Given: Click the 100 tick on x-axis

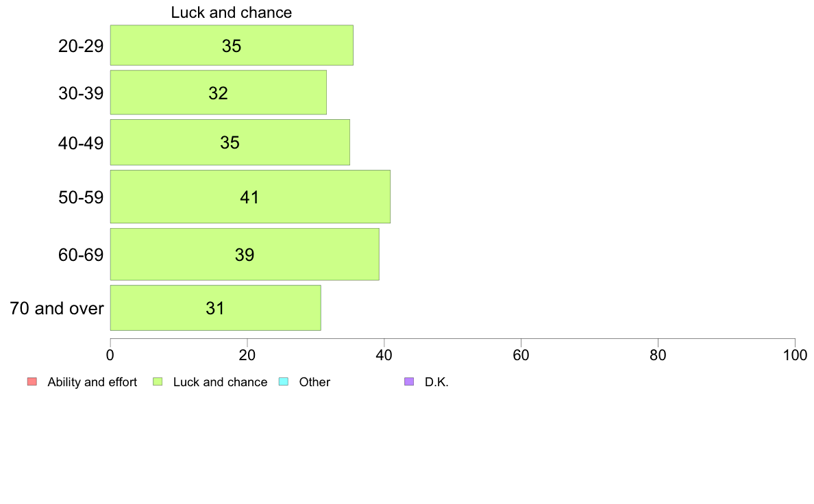Looking at the screenshot, I should (x=795, y=355).
